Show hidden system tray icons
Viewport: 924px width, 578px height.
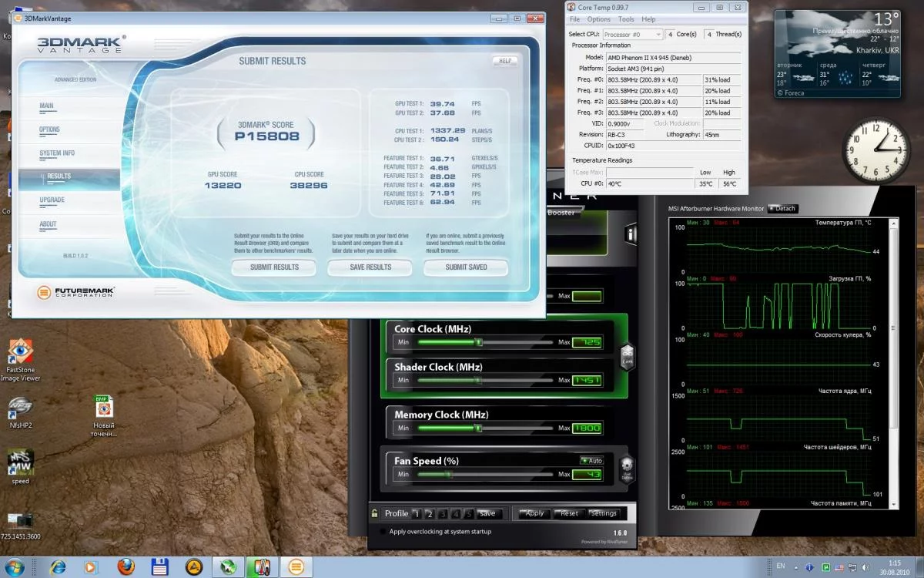coord(798,567)
